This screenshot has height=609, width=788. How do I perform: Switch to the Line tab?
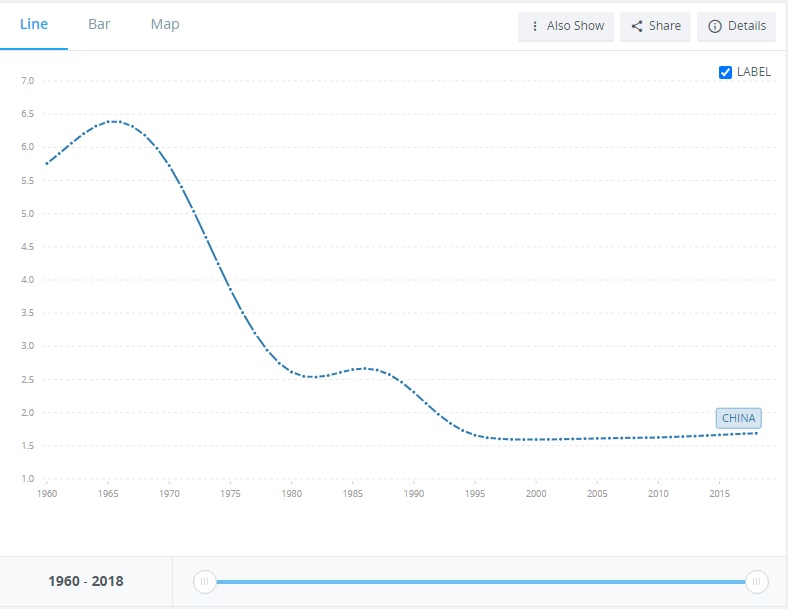coord(34,24)
